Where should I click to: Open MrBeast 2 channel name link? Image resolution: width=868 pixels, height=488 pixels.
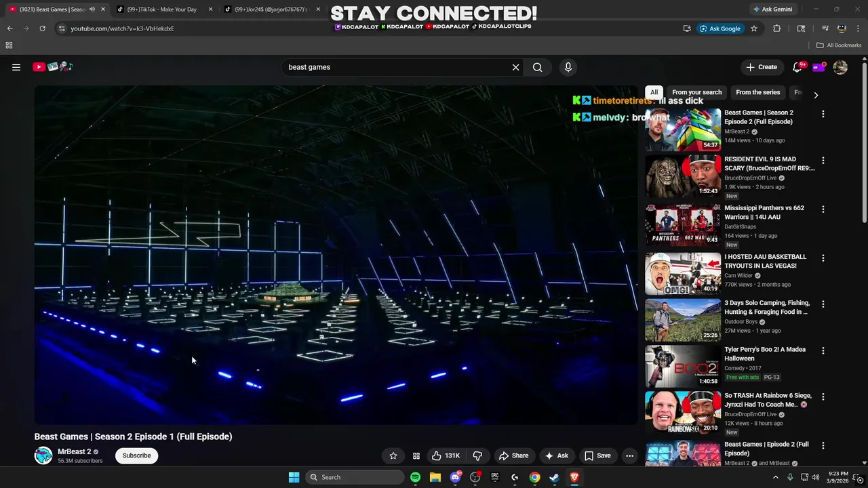(74, 451)
